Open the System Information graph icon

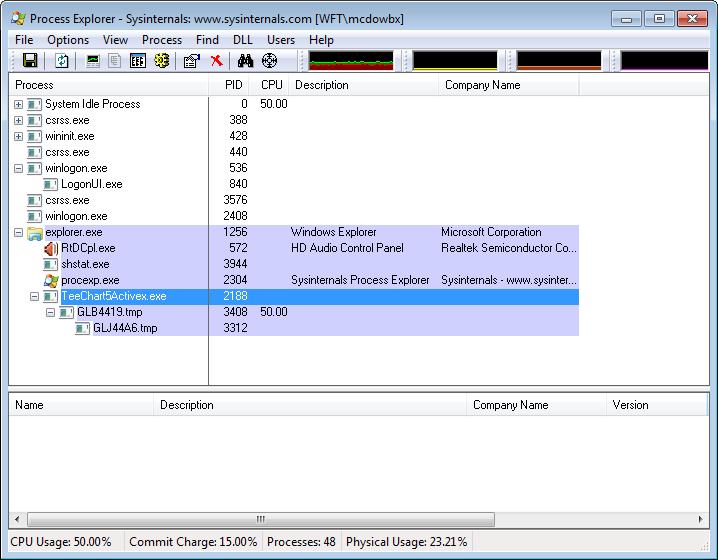click(93, 60)
